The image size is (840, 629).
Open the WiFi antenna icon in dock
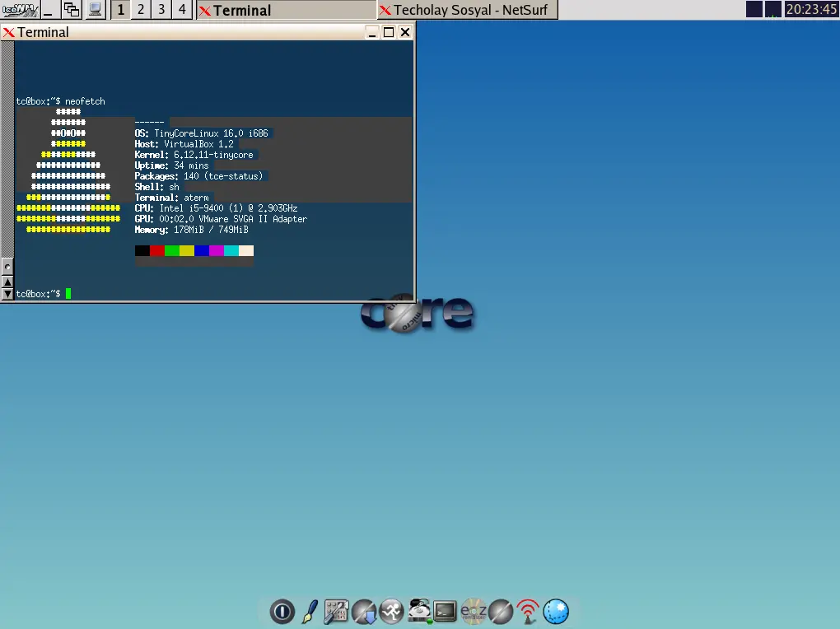(x=528, y=612)
